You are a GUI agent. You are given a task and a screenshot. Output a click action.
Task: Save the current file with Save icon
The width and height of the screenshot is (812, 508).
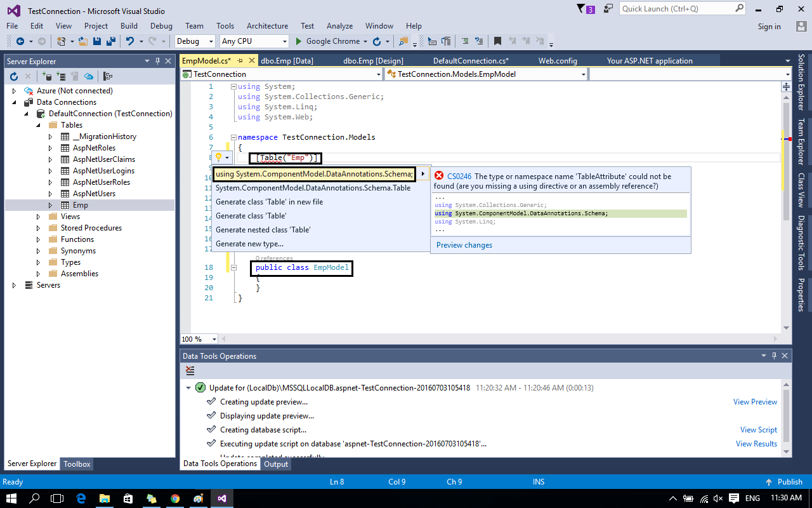(98, 41)
